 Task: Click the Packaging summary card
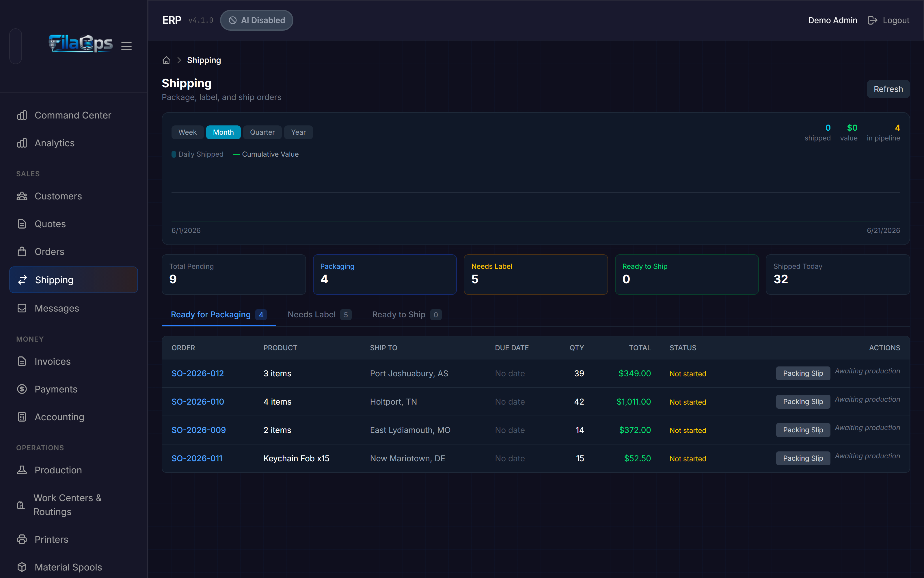pos(385,275)
